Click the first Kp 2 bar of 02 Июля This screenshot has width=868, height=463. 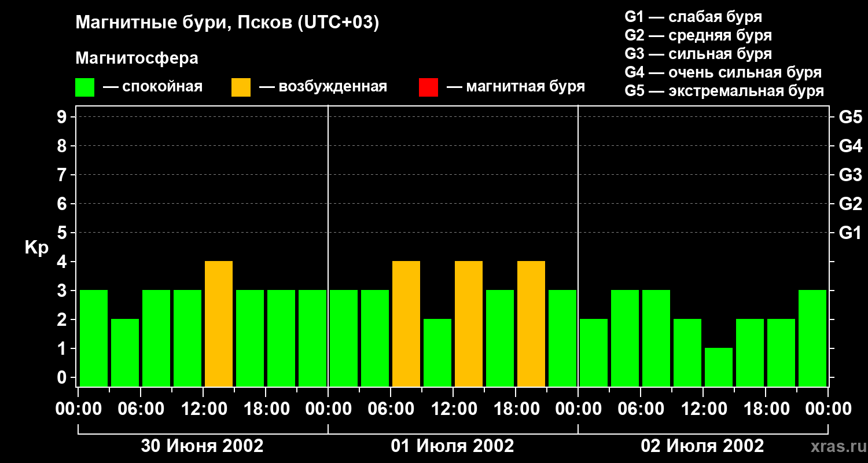pyautogui.click(x=594, y=352)
